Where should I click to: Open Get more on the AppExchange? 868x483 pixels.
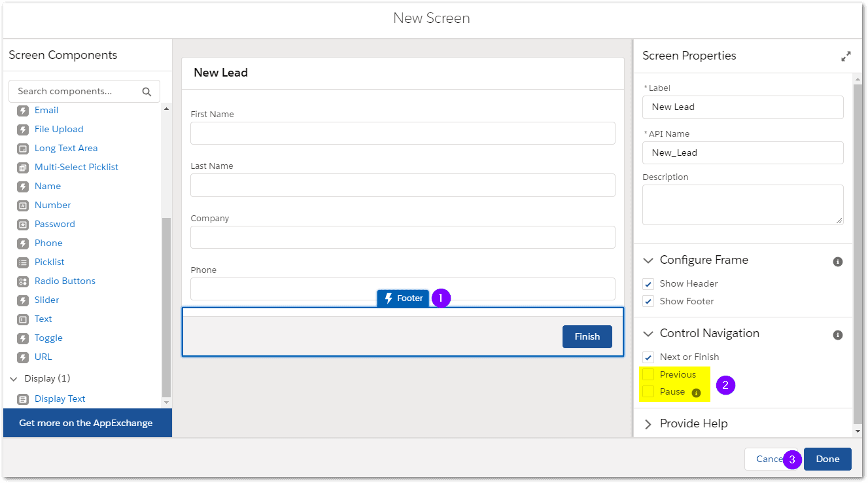[x=86, y=423]
